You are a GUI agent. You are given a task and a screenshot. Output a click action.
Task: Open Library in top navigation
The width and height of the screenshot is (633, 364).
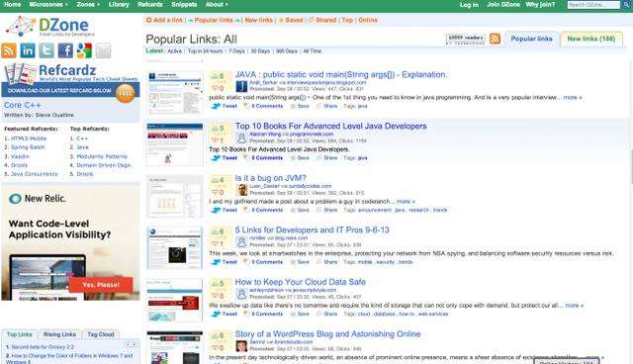point(119,4)
